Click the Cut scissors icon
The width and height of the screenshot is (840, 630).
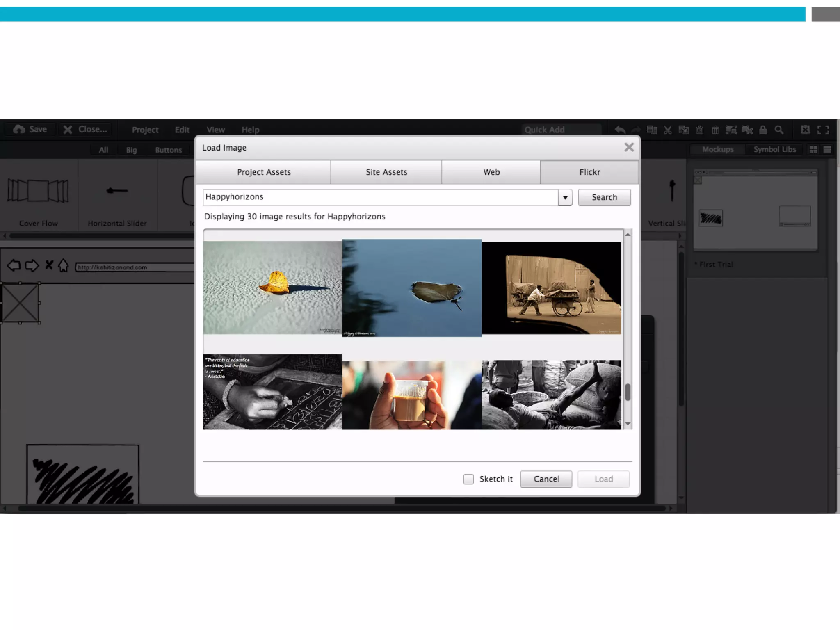tap(668, 130)
